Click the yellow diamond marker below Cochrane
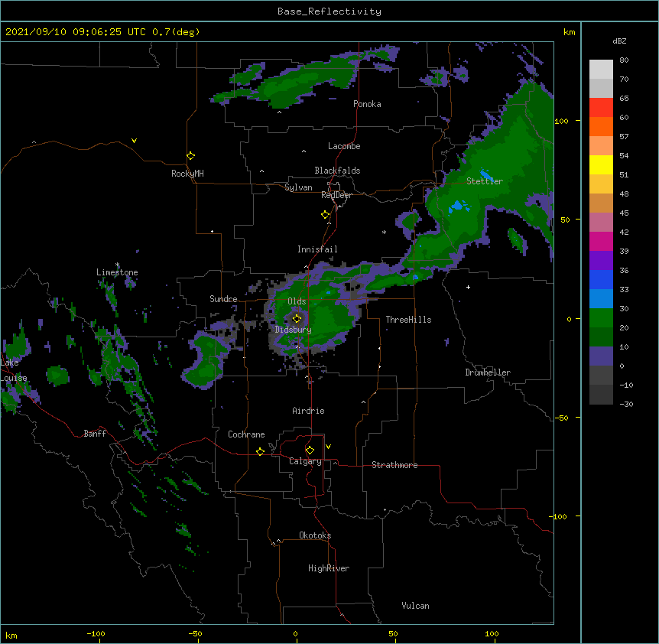This screenshot has height=644, width=659. coord(260,451)
